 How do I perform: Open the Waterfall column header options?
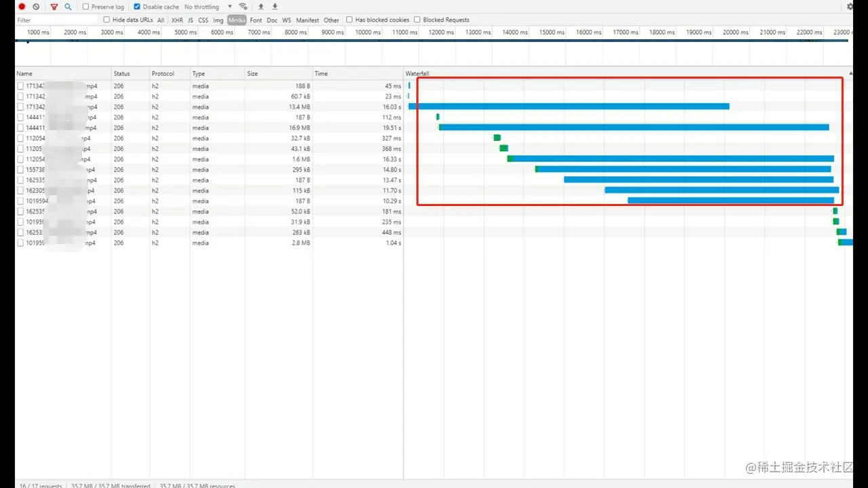click(x=629, y=73)
